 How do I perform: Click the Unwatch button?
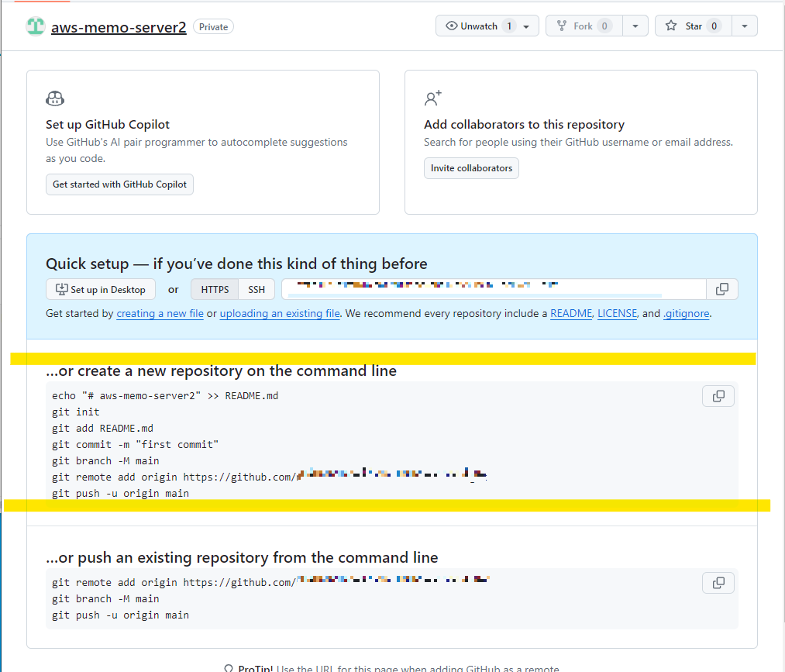pyautogui.click(x=487, y=26)
